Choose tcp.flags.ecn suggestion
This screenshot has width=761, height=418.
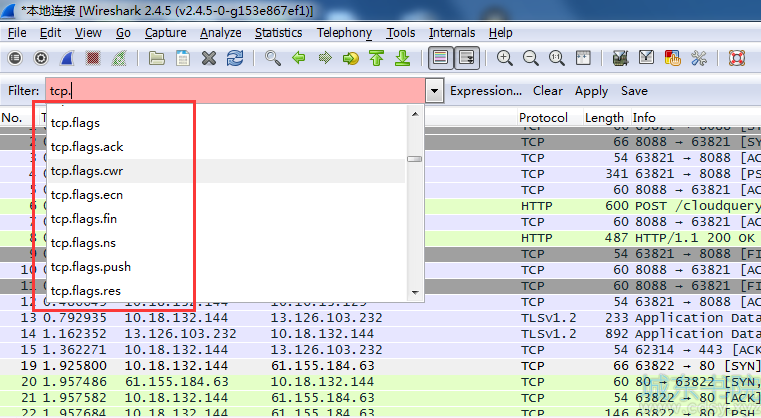226,195
